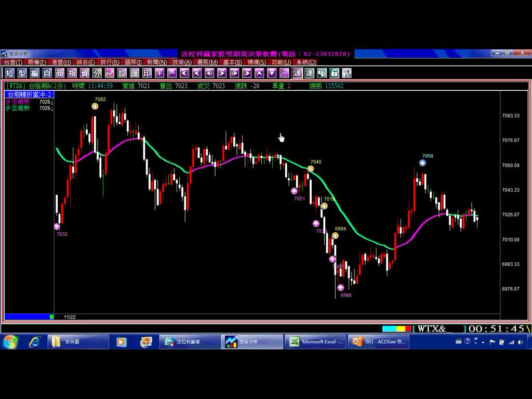Click the 7050 blue signal marker
Screen dimensions: 532x399
coord(422,163)
